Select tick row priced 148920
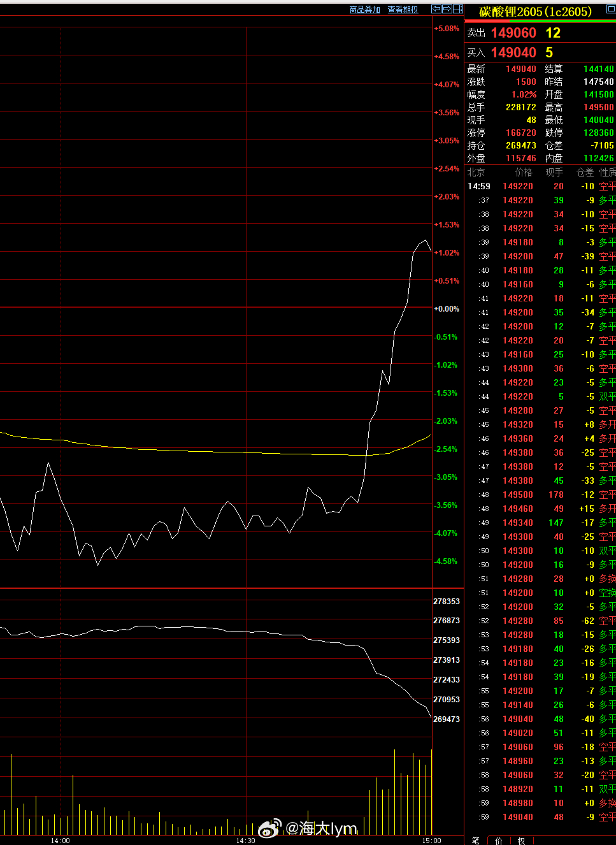The image size is (616, 845). click(x=540, y=789)
